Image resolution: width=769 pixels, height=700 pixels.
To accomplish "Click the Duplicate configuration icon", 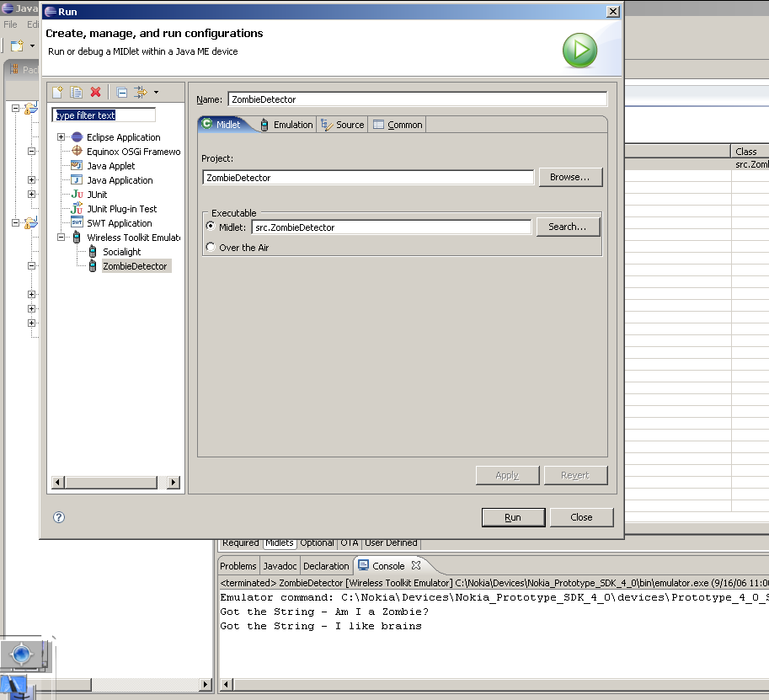I will point(76,92).
